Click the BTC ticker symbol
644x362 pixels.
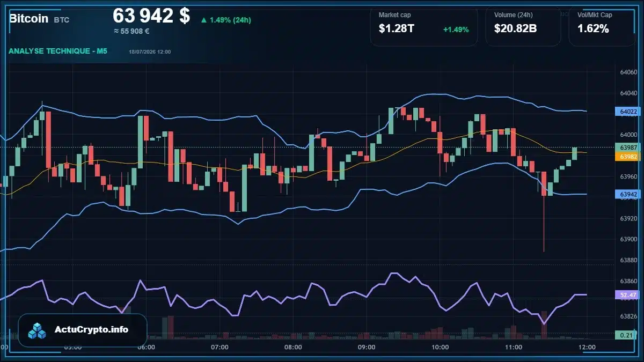(x=61, y=20)
